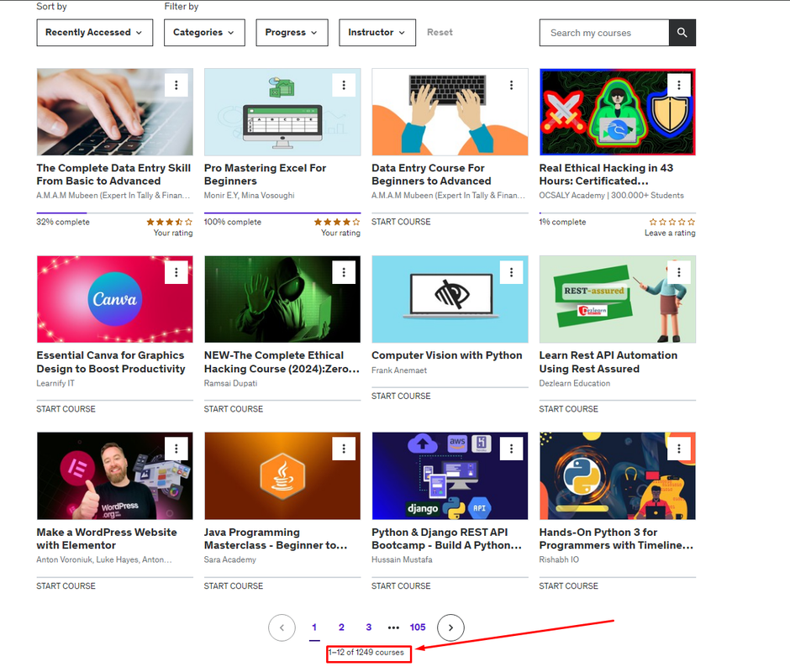Image resolution: width=790 pixels, height=672 pixels.
Task: Click START COURSE under Learn Rest API Automation
Action: pyautogui.click(x=569, y=409)
